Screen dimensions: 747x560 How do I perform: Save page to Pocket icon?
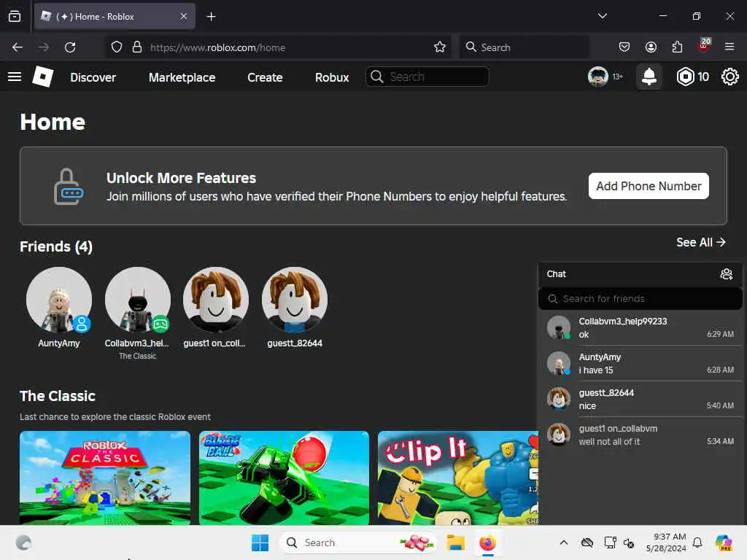pyautogui.click(x=624, y=47)
